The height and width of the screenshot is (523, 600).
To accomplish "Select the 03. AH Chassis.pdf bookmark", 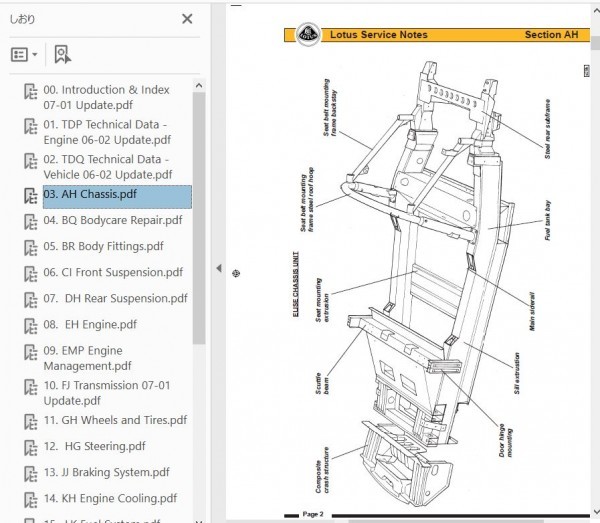I will tap(117, 197).
